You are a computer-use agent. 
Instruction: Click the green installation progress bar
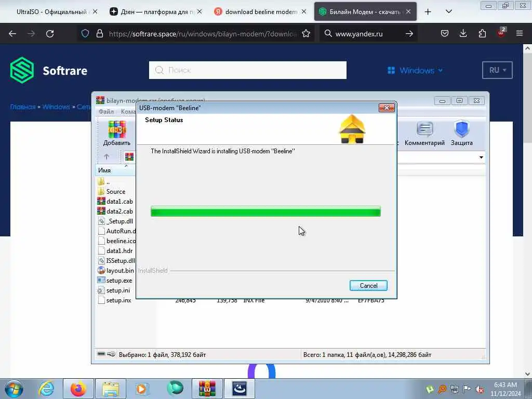click(x=265, y=211)
